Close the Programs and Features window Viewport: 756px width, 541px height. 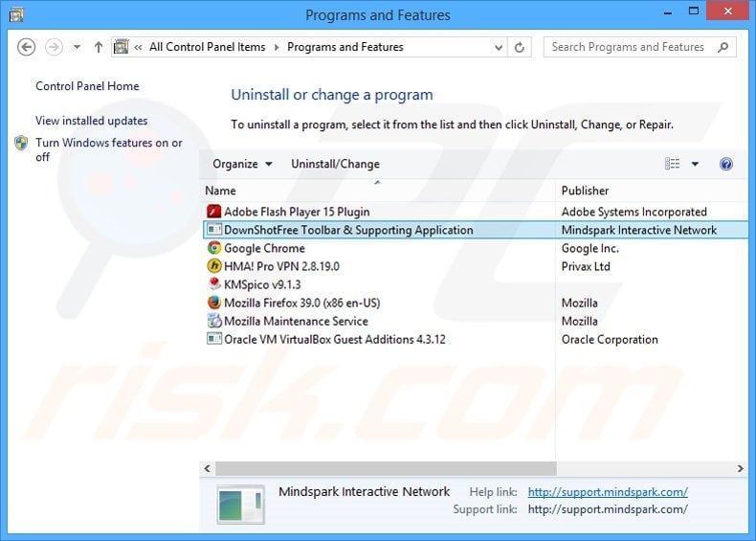[727, 11]
